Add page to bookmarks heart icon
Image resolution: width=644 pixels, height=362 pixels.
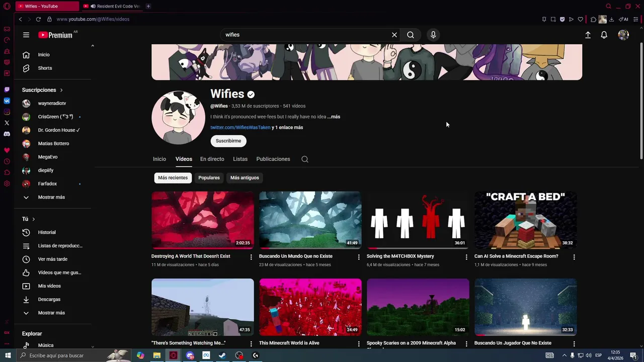tap(581, 19)
